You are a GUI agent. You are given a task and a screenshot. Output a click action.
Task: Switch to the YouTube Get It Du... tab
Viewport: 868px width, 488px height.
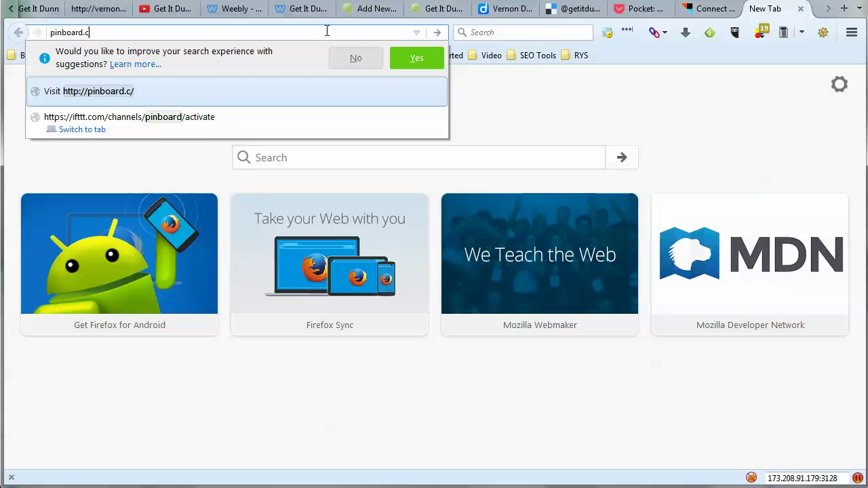(166, 9)
